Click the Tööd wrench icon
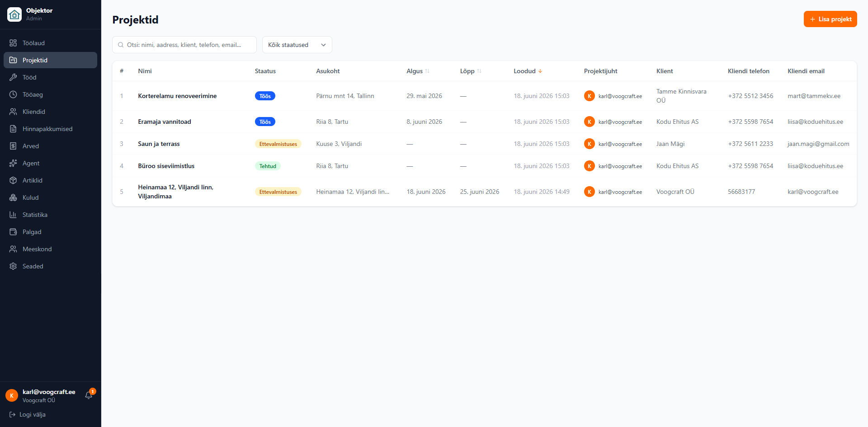This screenshot has width=868, height=427. coord(13,77)
